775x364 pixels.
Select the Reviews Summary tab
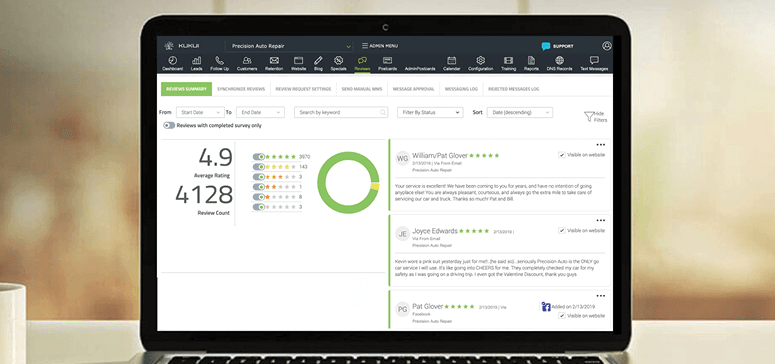click(186, 89)
